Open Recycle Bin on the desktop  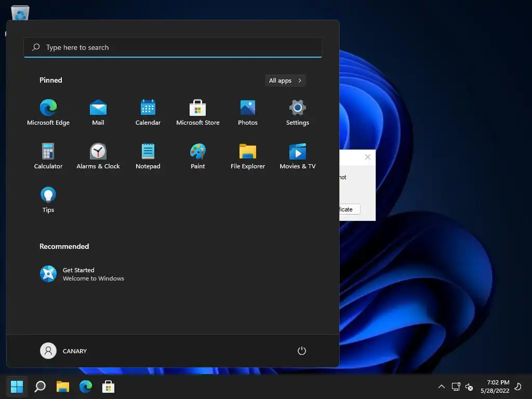coord(20,13)
